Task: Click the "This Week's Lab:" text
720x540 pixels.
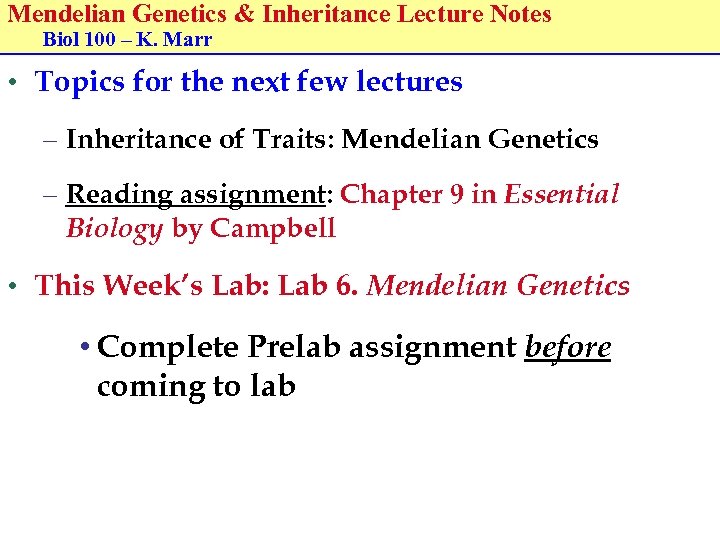Action: coord(153,287)
